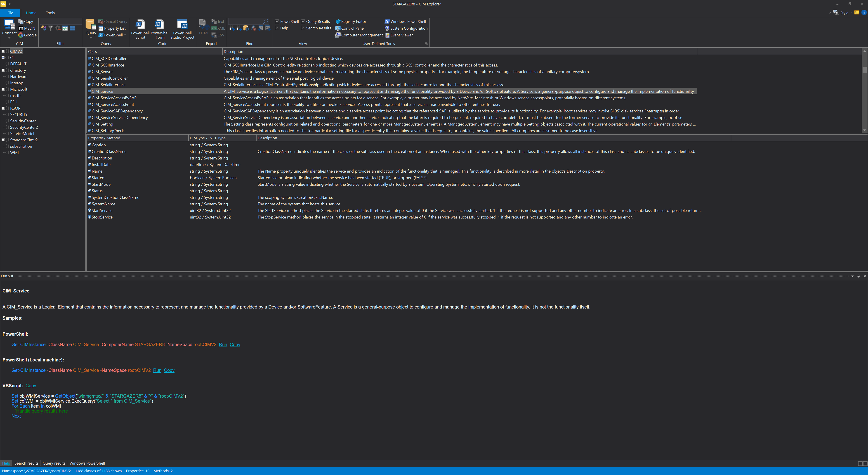
Task: Expand the CIMV2 namespace node
Action: [3, 51]
